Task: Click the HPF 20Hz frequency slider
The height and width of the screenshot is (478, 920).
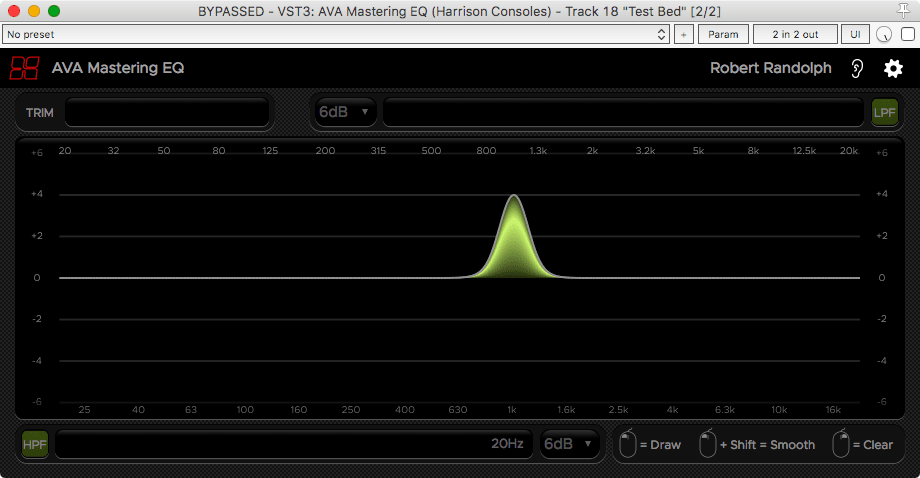Action: 294,444
